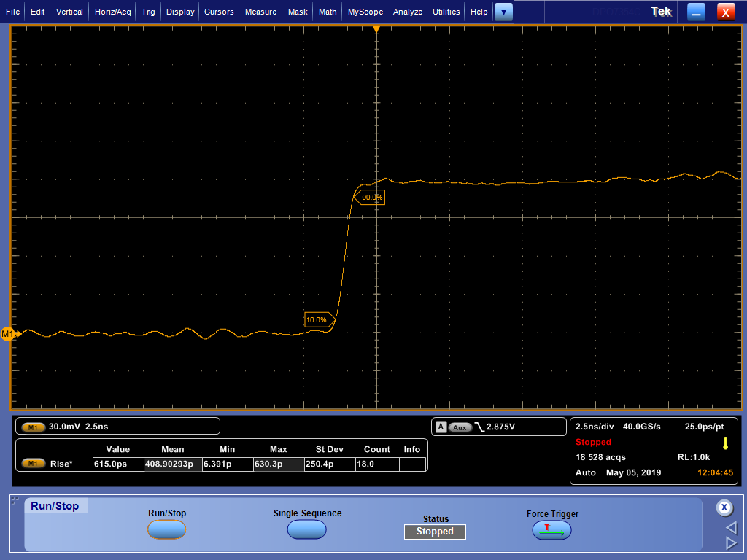
Task: Click the falling edge trigger slope icon
Action: (x=479, y=427)
